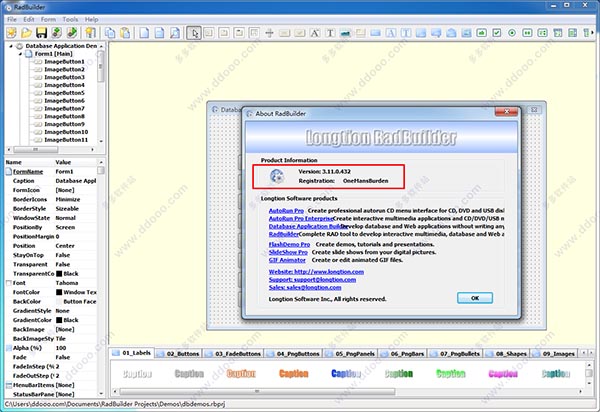The height and width of the screenshot is (412, 600).
Task: Open the AutoRun Pro link
Action: (x=286, y=211)
